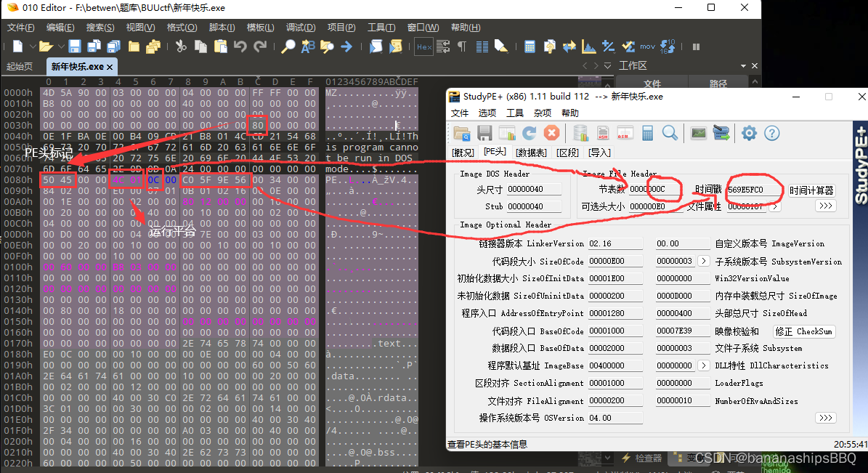Open workspace panel dropdown triangle

[743, 66]
